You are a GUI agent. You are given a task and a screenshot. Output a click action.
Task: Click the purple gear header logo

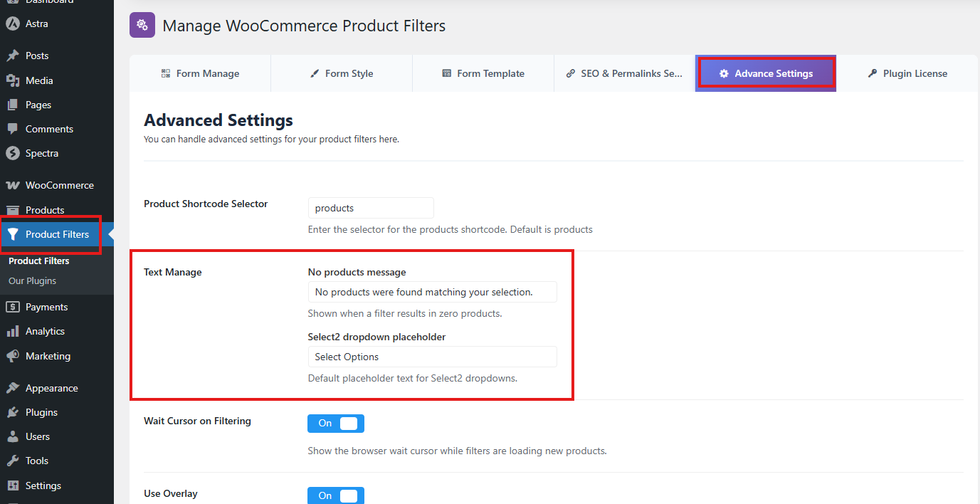[142, 25]
